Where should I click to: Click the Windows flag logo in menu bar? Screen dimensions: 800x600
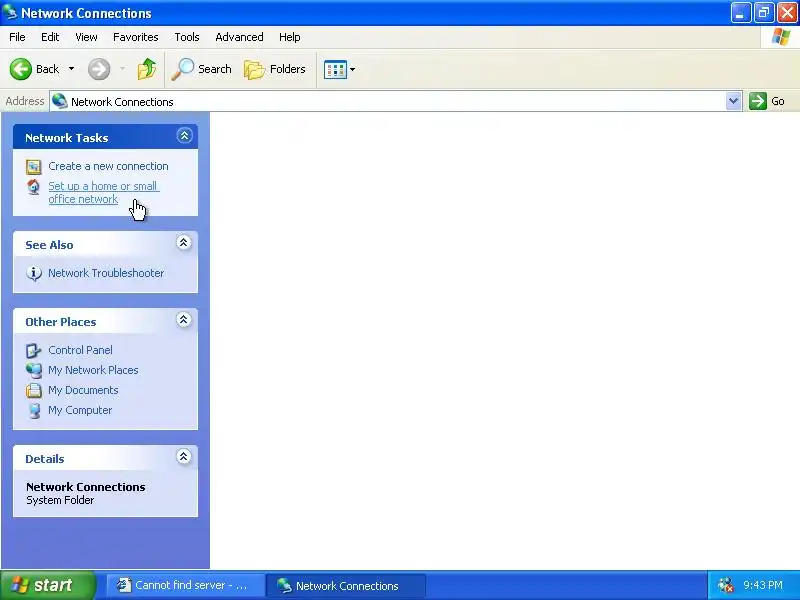coord(781,37)
